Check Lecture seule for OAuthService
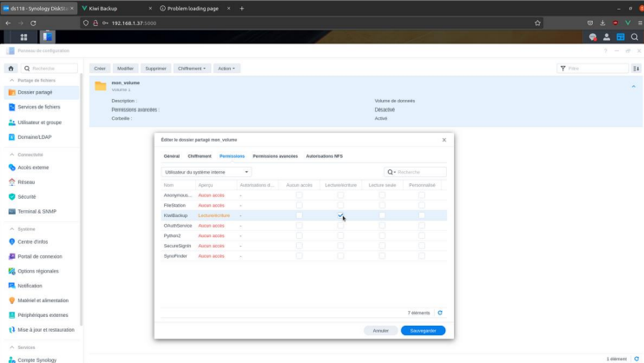The height and width of the screenshot is (363, 644). pos(382,225)
